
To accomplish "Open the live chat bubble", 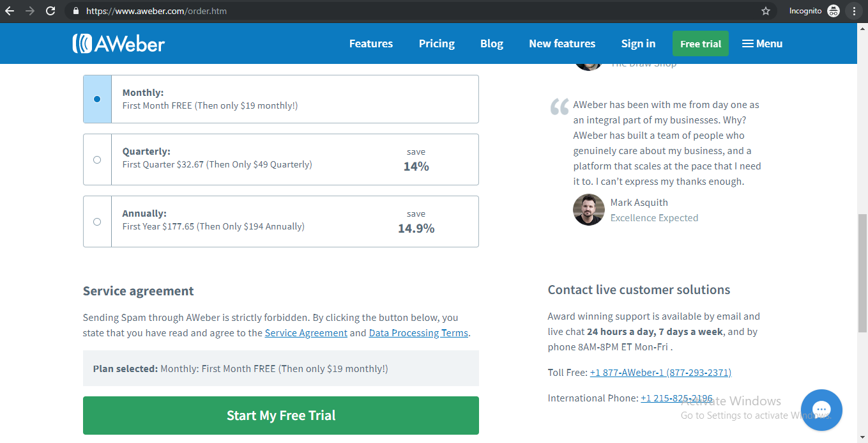I will pos(821,410).
